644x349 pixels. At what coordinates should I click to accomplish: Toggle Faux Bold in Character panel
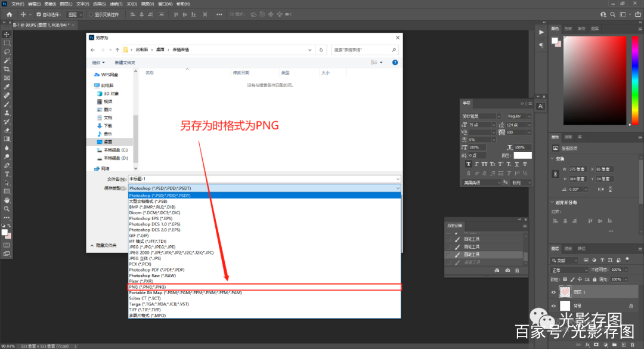point(468,164)
